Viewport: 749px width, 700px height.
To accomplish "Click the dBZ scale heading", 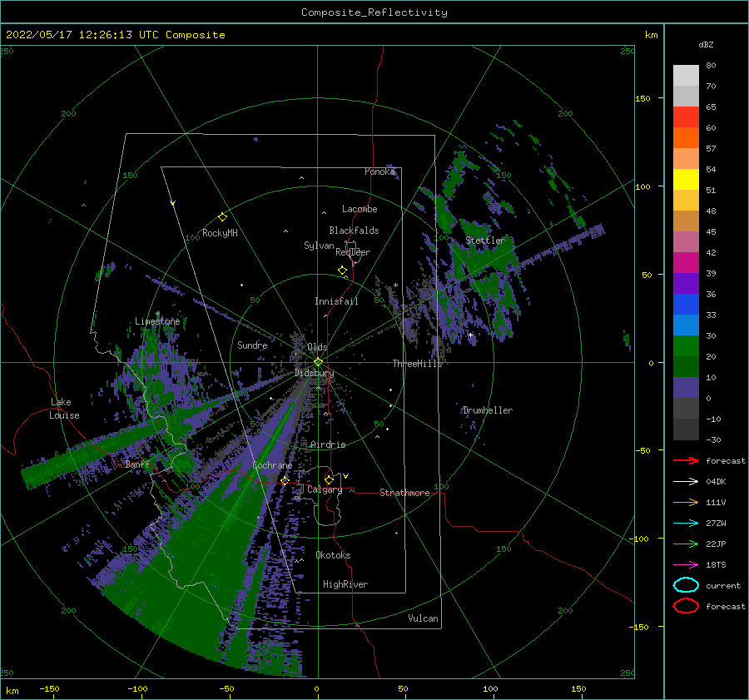I will tap(706, 44).
